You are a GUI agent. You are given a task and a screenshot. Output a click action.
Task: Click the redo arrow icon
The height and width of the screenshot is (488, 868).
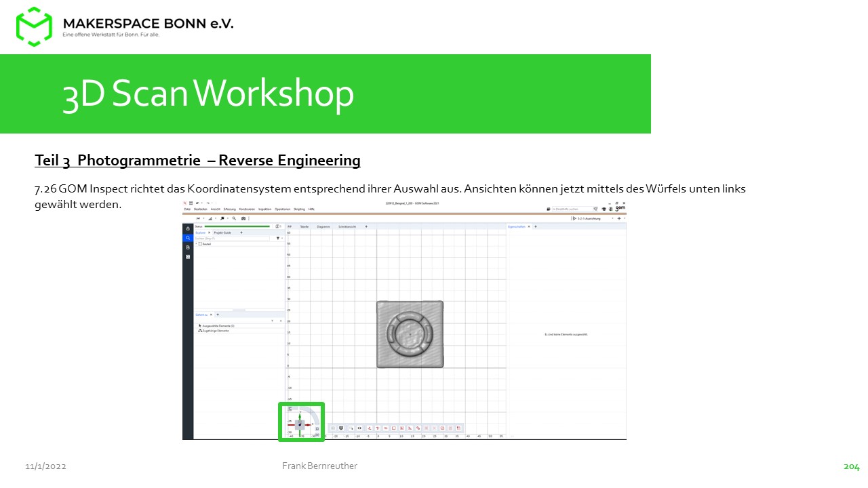click(208, 203)
